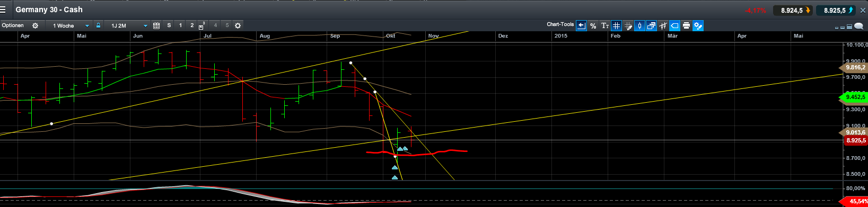
Task: Click the S layout button
Action: (x=169, y=25)
